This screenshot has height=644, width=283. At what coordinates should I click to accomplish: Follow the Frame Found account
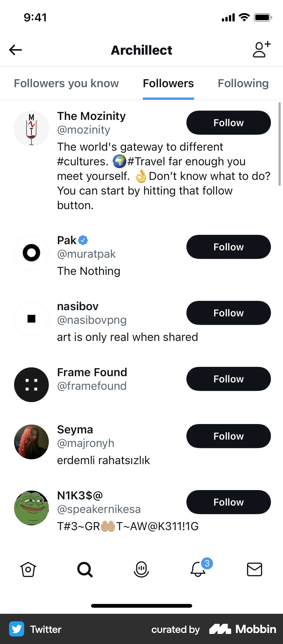pos(228,379)
